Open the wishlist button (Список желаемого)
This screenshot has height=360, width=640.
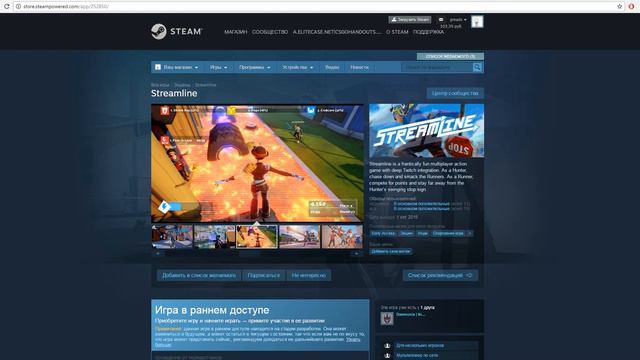click(x=450, y=56)
